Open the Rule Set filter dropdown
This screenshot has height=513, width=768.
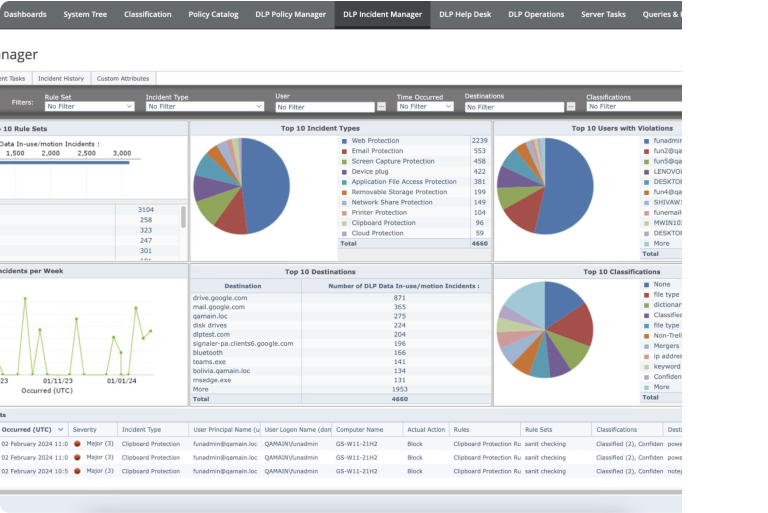point(89,106)
